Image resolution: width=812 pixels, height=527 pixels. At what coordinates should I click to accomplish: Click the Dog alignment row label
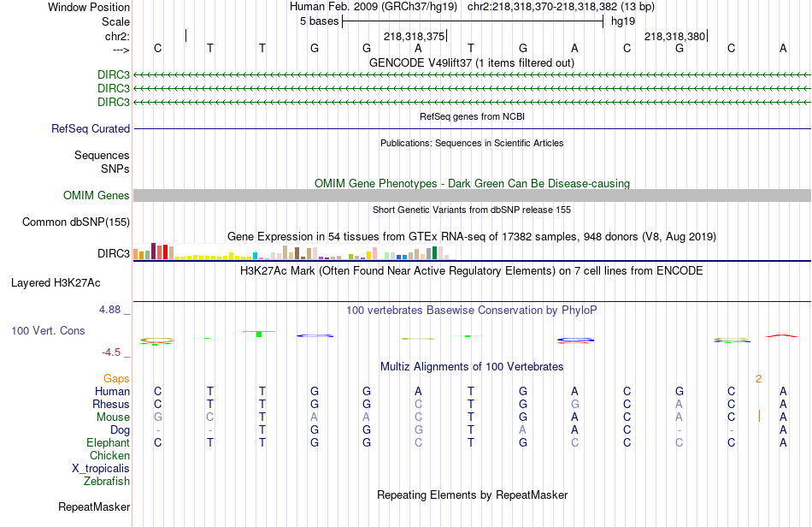[121, 430]
